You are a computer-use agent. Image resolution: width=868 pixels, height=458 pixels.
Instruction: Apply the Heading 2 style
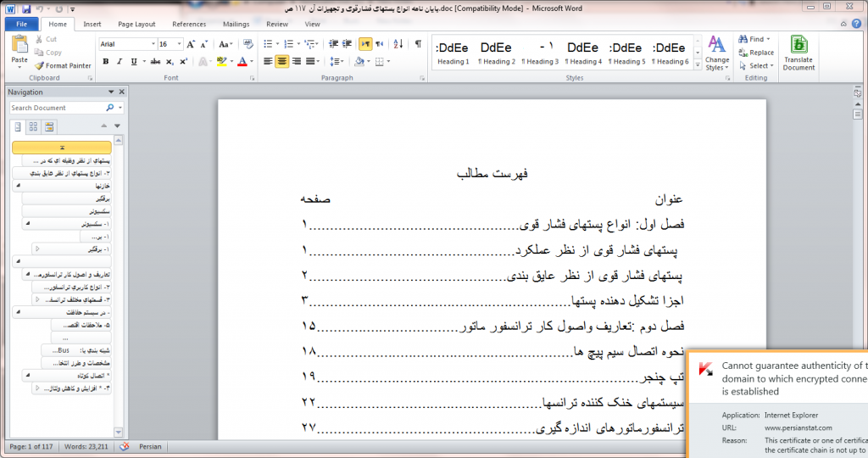(x=496, y=53)
